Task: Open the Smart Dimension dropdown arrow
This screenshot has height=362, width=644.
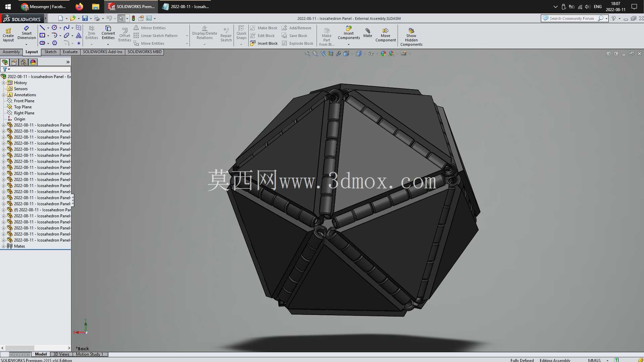Action: coord(26,44)
